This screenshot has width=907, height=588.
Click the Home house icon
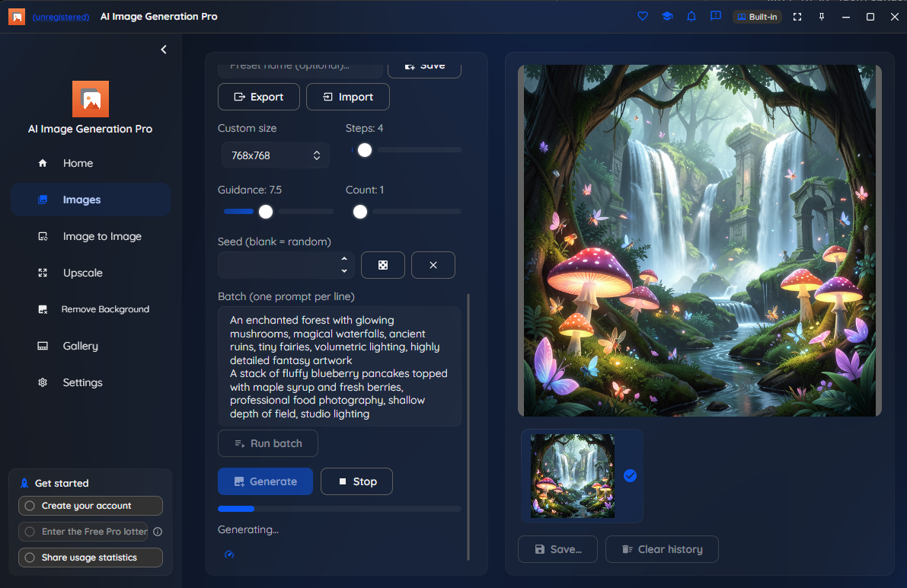(43, 163)
